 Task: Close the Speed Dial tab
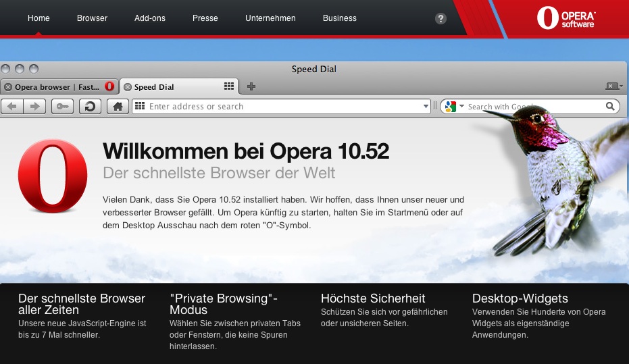[x=128, y=87]
